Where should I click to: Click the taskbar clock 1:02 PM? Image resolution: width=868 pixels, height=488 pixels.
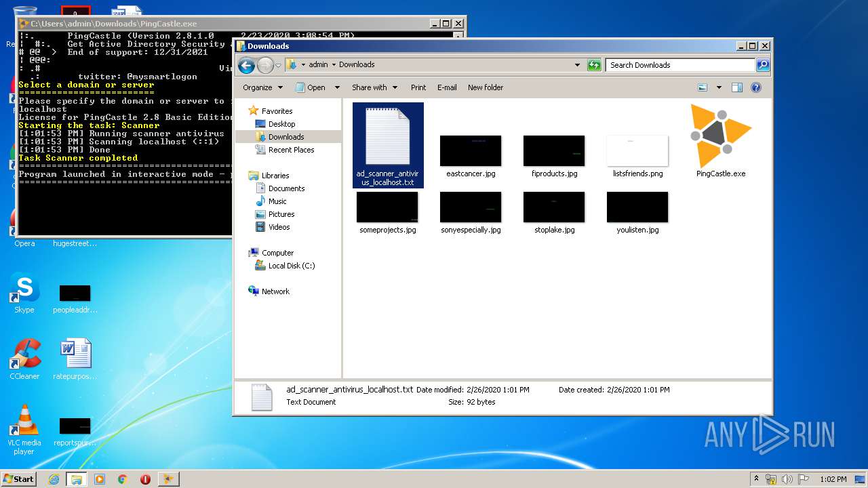[x=833, y=479]
